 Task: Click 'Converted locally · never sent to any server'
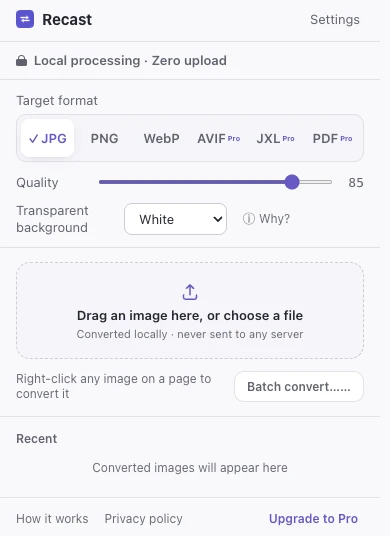(x=190, y=334)
